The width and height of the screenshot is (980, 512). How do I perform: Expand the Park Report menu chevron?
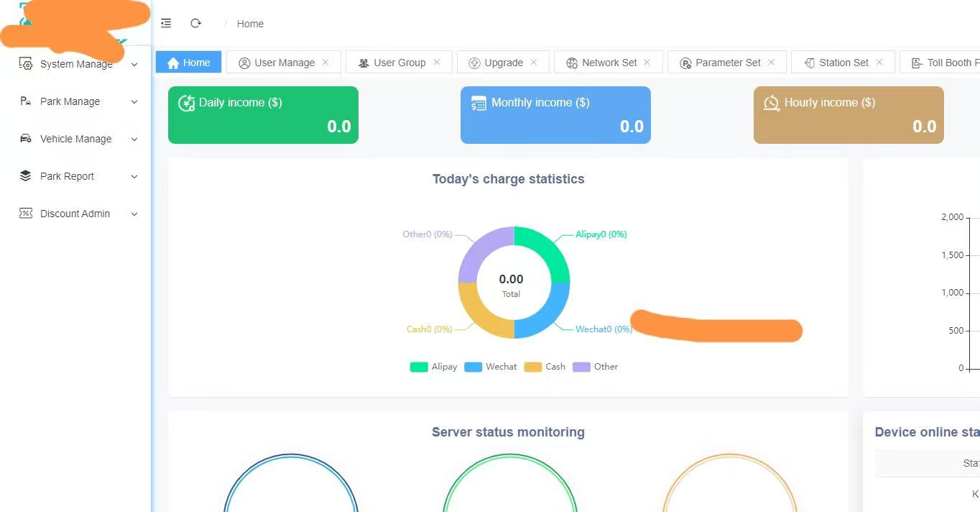click(x=134, y=176)
